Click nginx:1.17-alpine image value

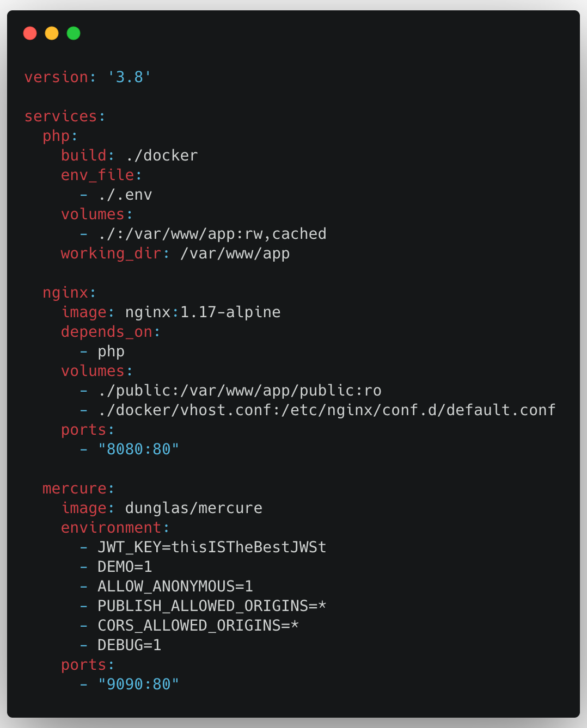pyautogui.click(x=203, y=312)
